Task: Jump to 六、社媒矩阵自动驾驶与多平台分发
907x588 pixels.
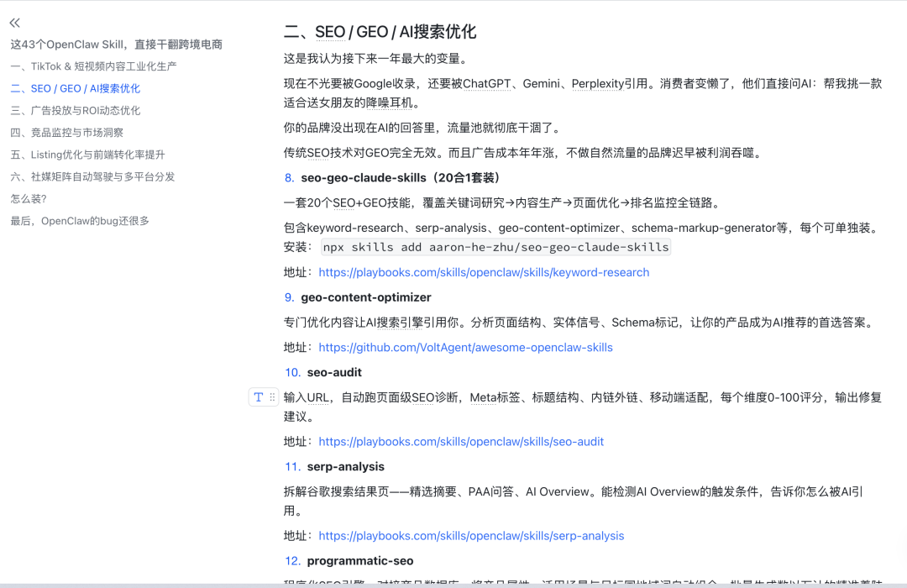Action: point(92,176)
